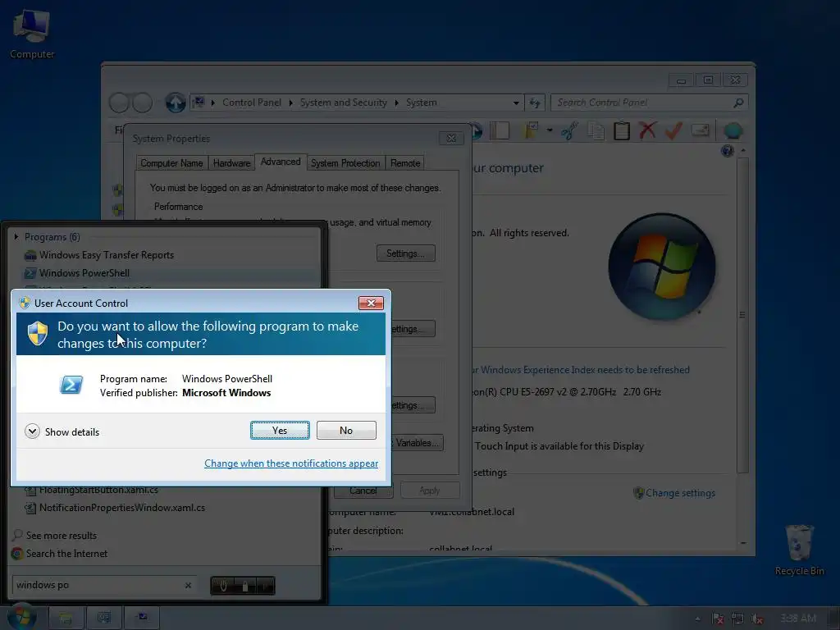The height and width of the screenshot is (630, 840).
Task: Close the User Account Control dialog
Action: 371,304
